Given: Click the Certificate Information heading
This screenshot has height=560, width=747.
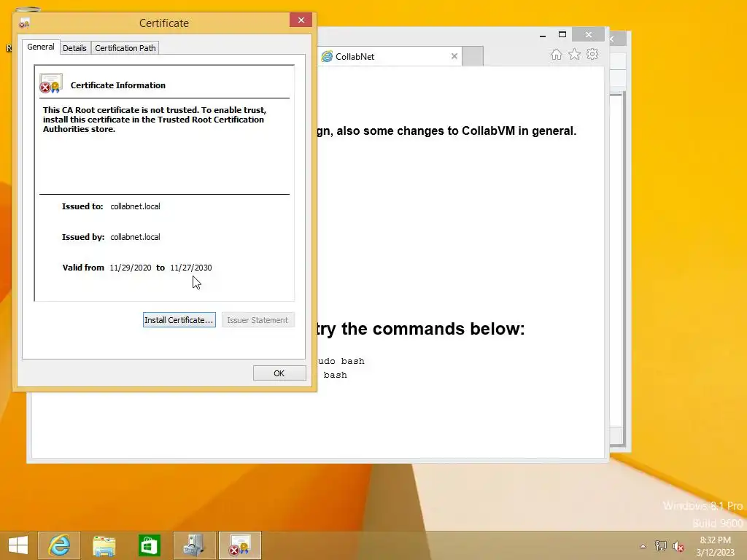Looking at the screenshot, I should pos(118,85).
